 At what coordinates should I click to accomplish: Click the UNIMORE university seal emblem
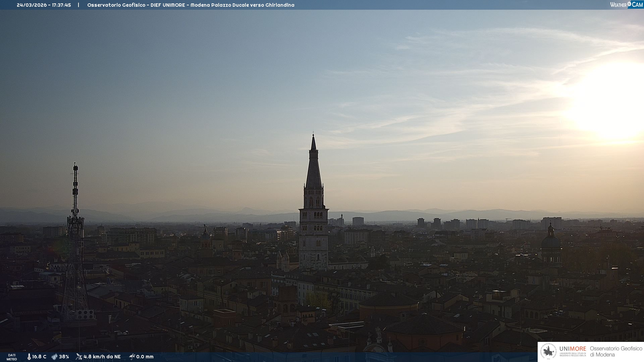[x=548, y=352]
